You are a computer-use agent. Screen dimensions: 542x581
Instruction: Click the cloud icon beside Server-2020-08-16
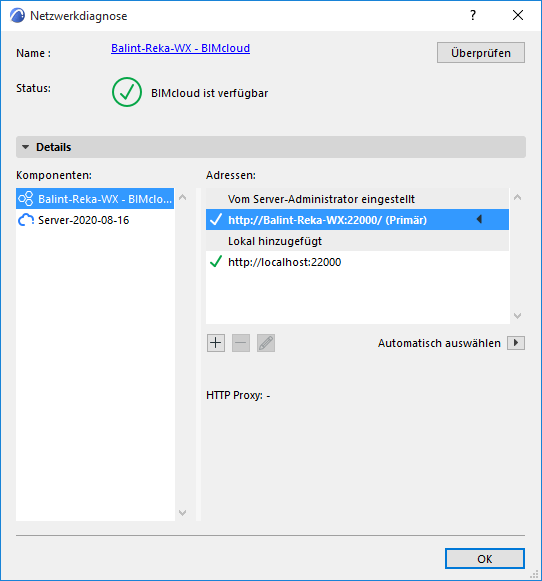coord(26,220)
